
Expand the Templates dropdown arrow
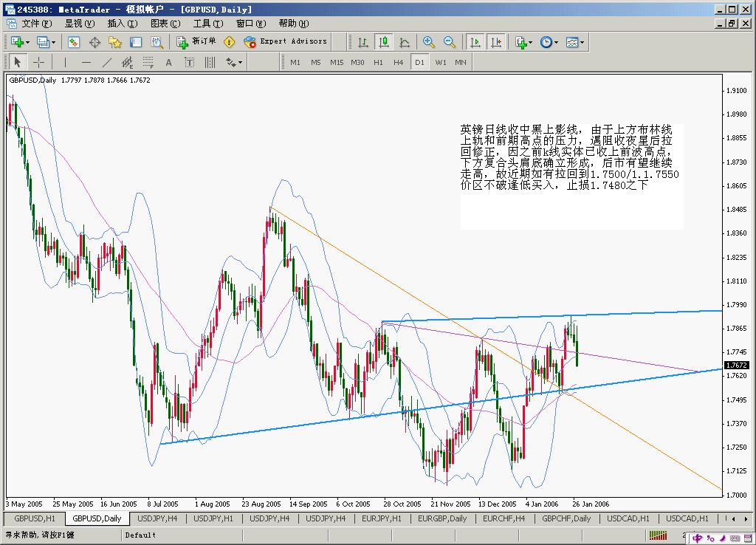582,42
